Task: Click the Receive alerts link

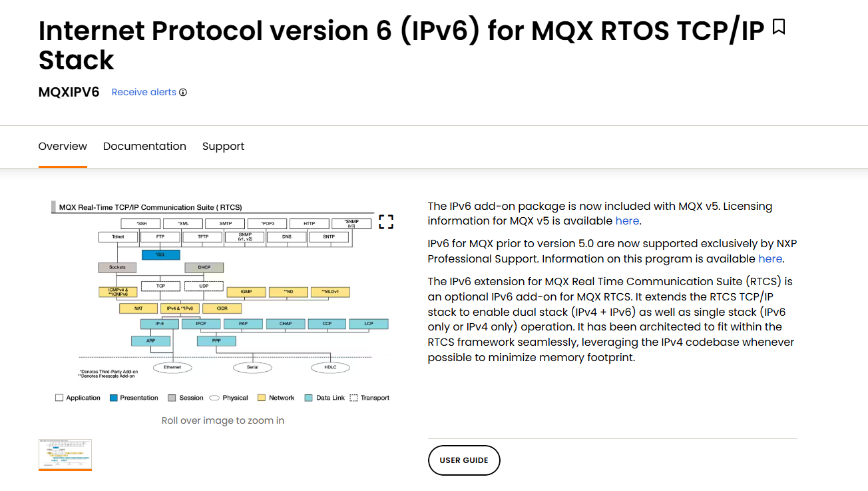Action: coord(144,93)
